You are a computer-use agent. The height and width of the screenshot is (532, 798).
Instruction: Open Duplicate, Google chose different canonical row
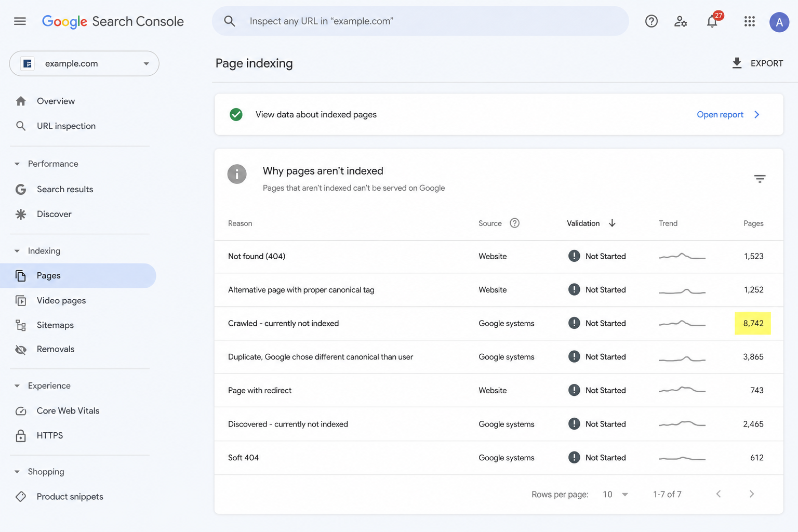coord(499,357)
